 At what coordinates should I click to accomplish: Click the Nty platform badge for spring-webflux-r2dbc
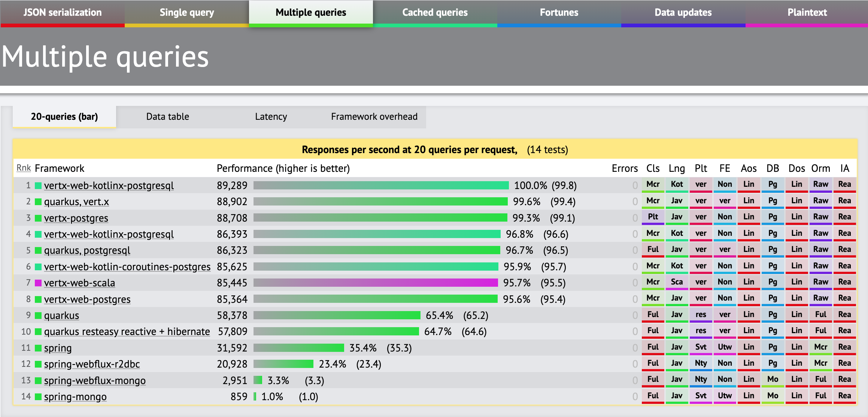pos(701,363)
